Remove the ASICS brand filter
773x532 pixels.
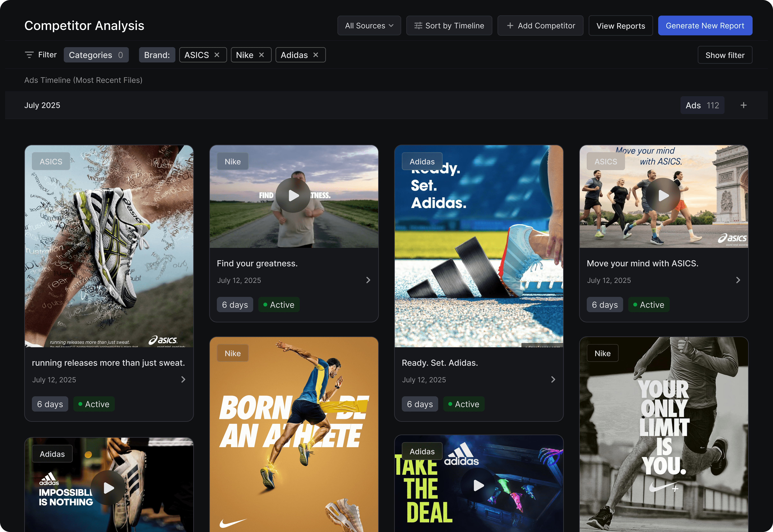[x=217, y=55]
